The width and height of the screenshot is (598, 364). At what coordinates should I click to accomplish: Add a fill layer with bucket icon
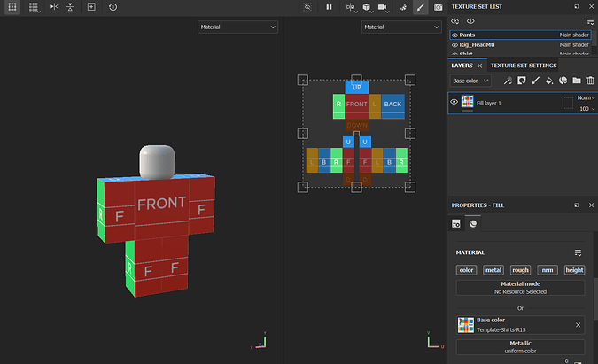[x=549, y=81]
